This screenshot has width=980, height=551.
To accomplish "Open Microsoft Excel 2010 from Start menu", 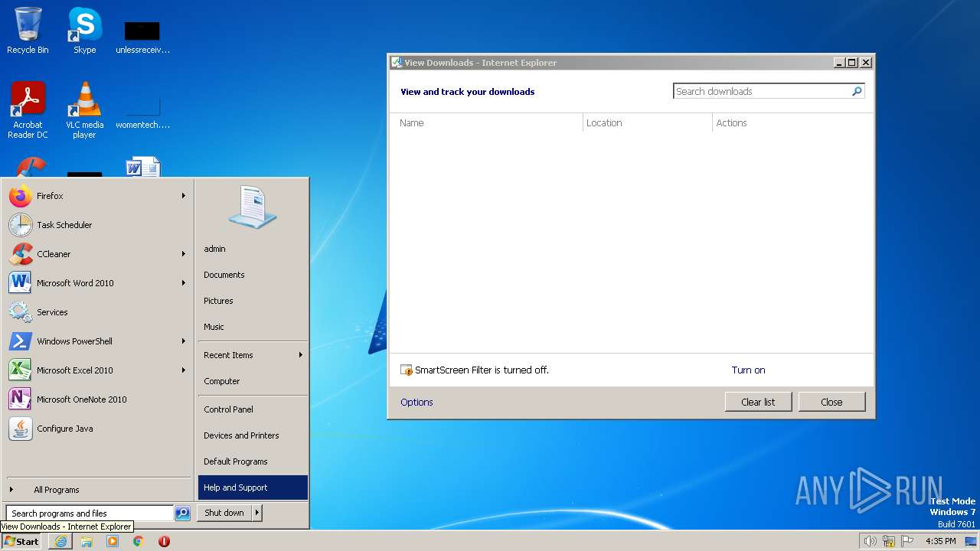I will (98, 370).
